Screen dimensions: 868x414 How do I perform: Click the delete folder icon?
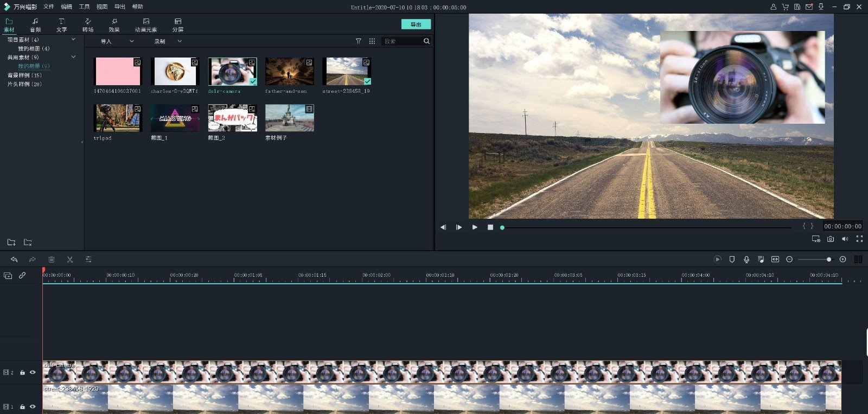point(28,242)
